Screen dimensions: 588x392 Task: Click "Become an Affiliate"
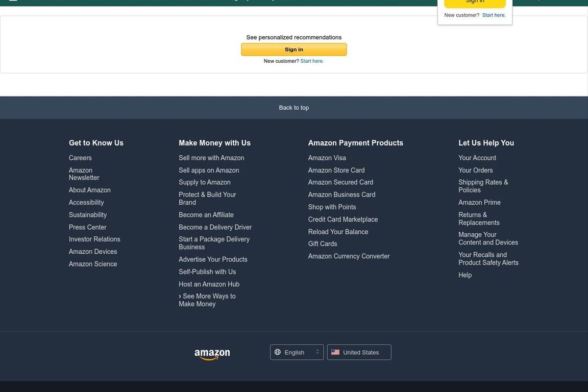tap(206, 214)
